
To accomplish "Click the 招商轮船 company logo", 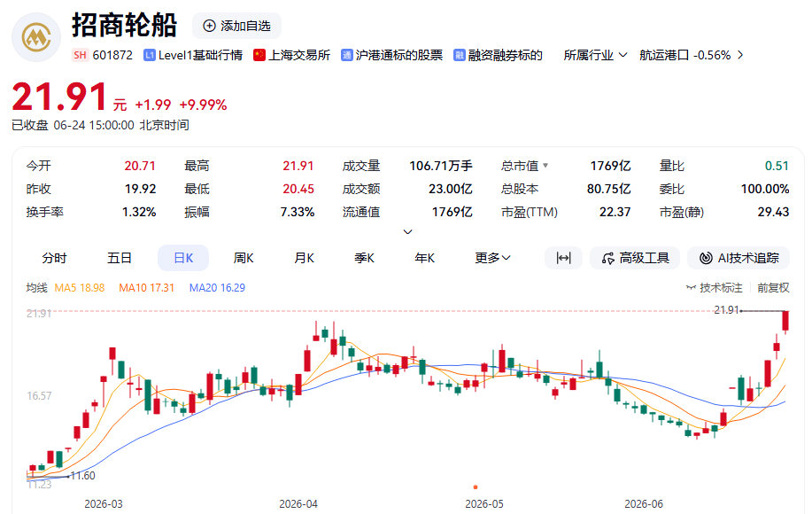I will click(x=36, y=37).
